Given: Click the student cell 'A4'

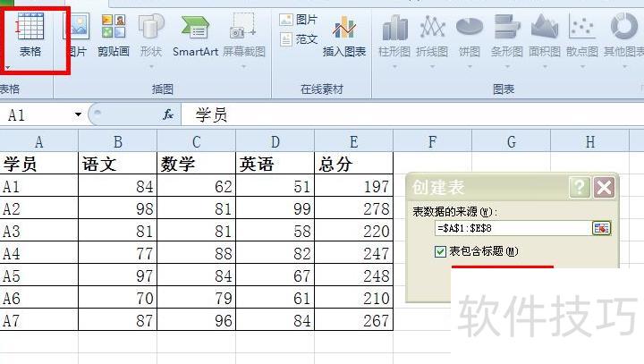Looking at the screenshot, I should tap(39, 253).
